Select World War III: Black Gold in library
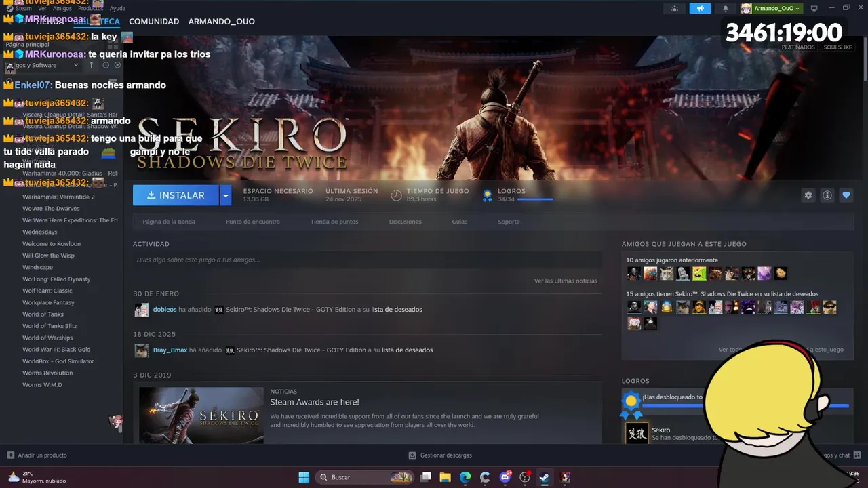Screen dimensions: 868x488 56,350
